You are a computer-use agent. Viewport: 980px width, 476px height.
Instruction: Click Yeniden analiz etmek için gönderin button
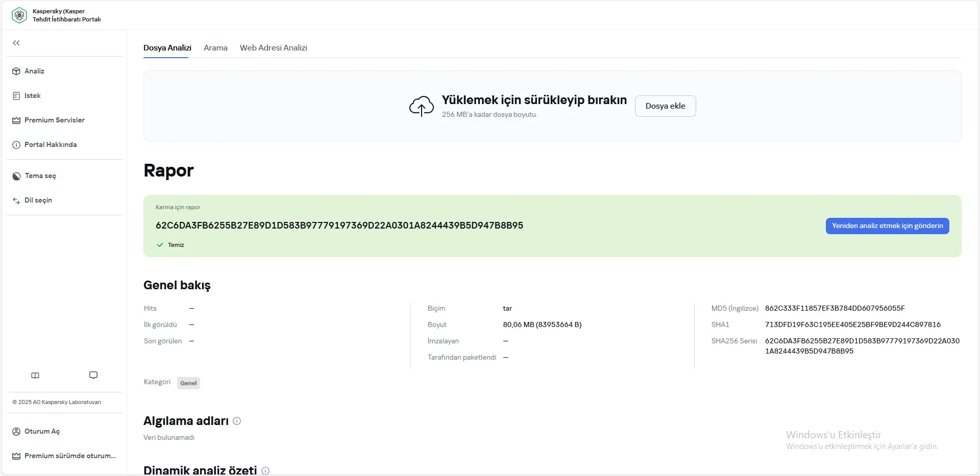[887, 226]
